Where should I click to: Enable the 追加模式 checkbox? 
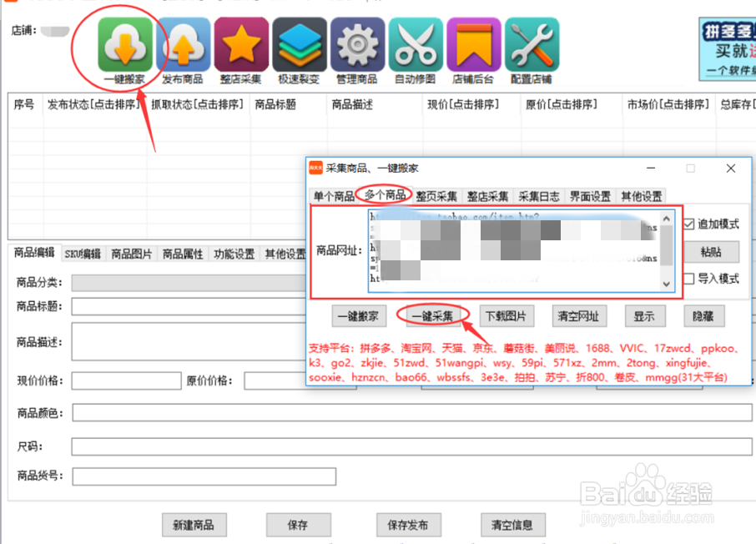[x=689, y=224]
